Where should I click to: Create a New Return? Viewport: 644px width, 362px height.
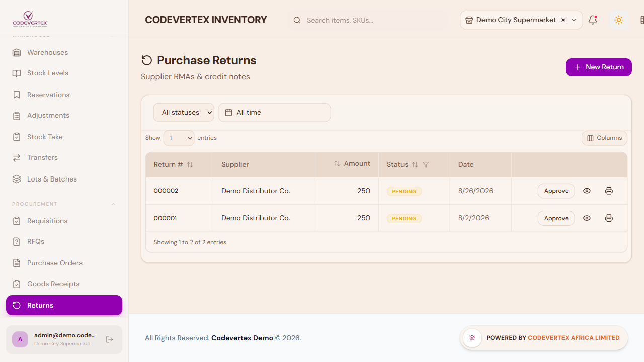(x=599, y=67)
